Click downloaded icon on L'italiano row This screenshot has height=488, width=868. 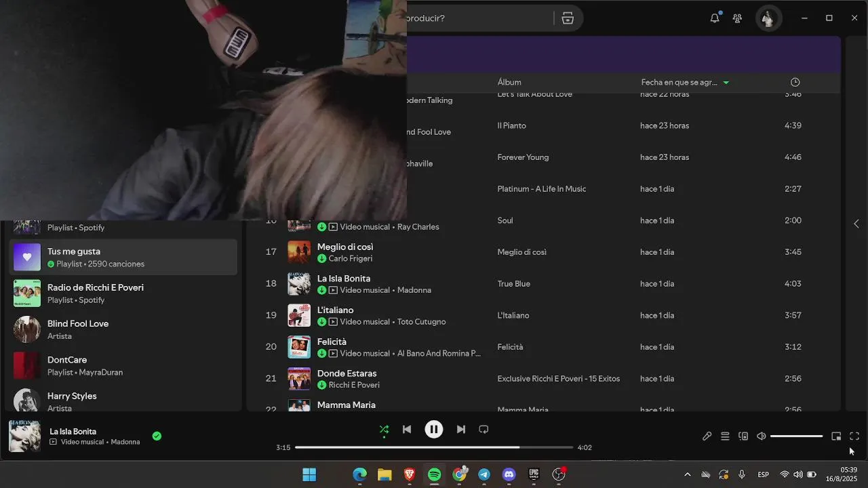click(x=322, y=322)
